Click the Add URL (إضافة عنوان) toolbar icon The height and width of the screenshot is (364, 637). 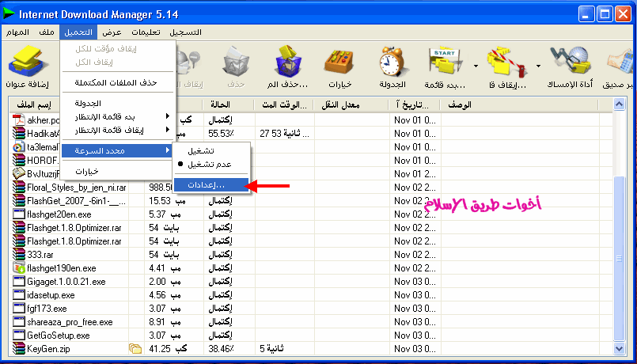[28, 62]
